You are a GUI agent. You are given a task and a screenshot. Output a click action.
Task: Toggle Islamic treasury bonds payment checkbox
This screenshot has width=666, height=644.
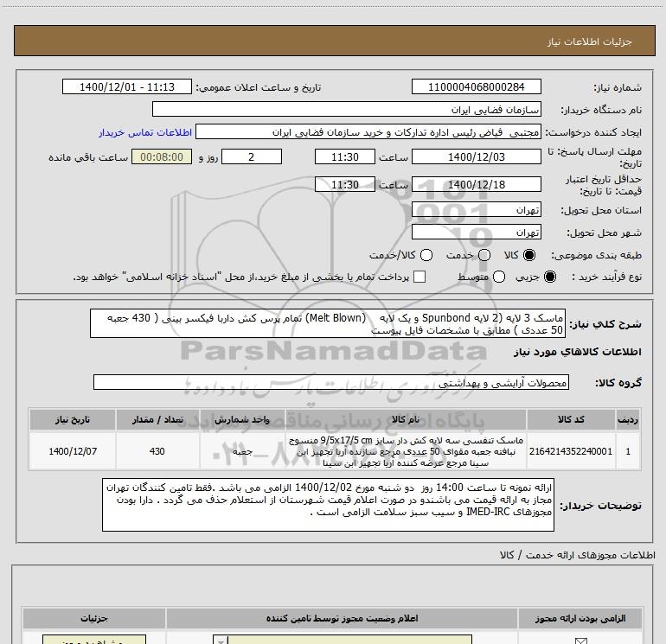pyautogui.click(x=419, y=277)
